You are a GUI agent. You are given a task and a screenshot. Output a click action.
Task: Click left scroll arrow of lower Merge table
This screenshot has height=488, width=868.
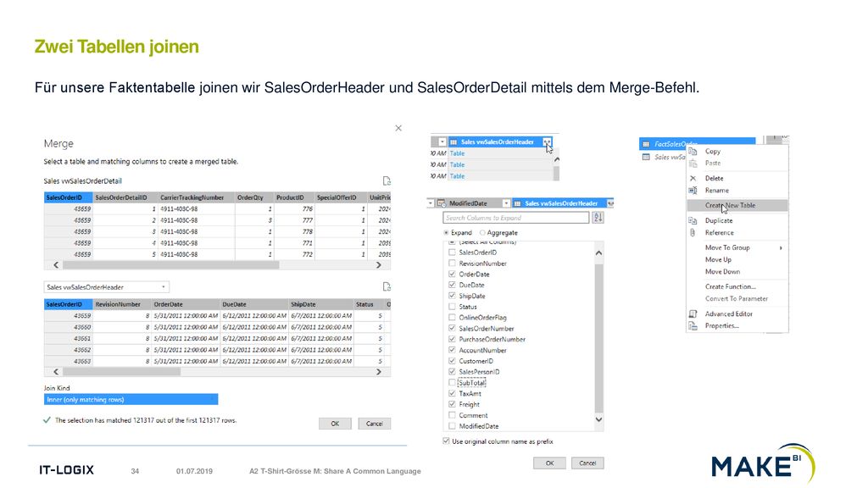point(56,372)
